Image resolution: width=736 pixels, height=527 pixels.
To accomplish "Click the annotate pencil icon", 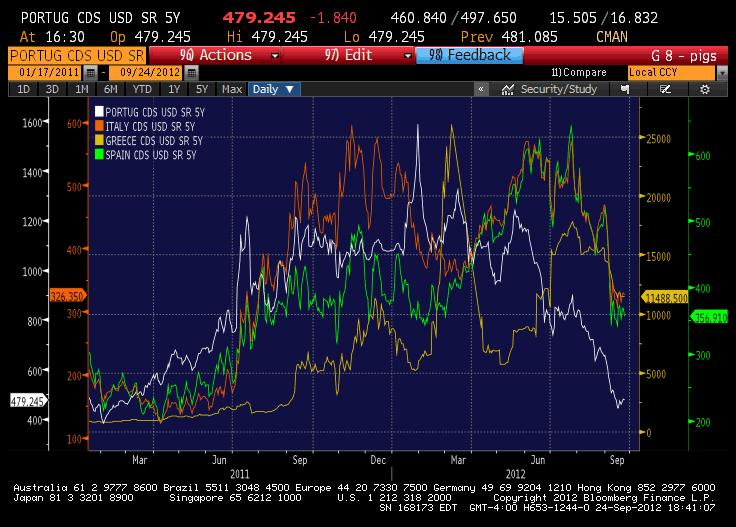I will [665, 89].
